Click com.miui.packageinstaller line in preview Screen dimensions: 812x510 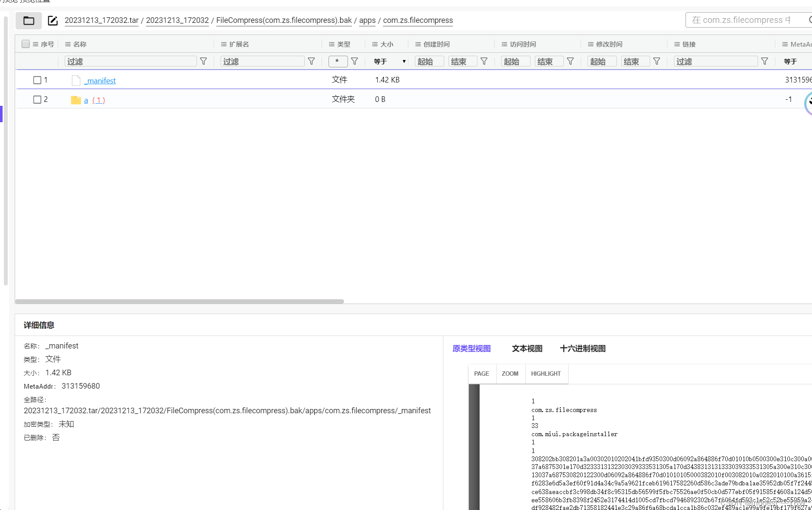click(575, 434)
